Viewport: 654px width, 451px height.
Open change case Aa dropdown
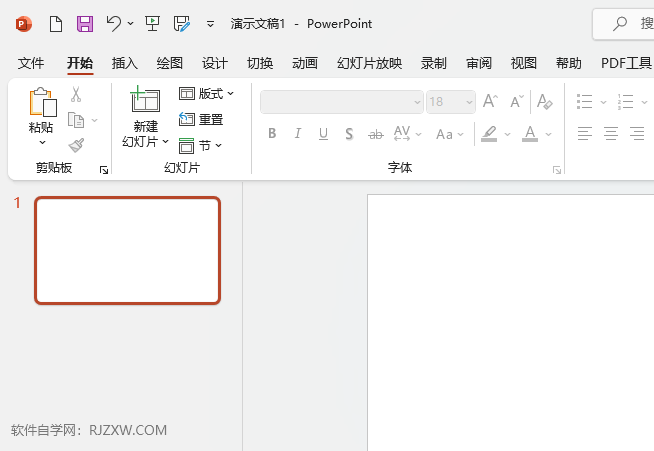click(450, 134)
